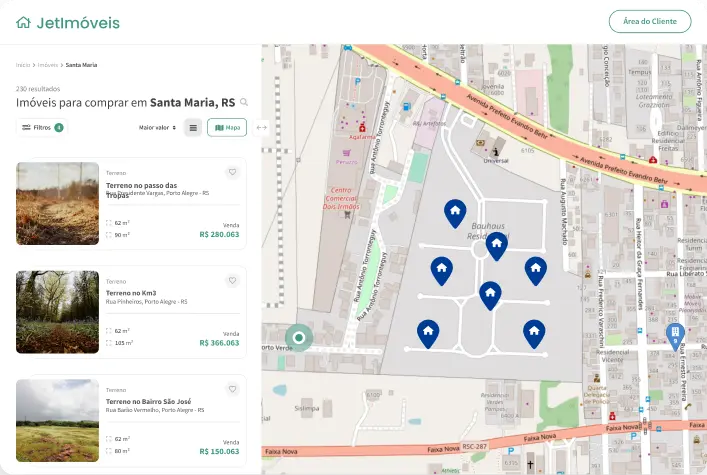The image size is (707, 475).
Task: Click the map panel expand arrows icon
Action: (x=262, y=128)
